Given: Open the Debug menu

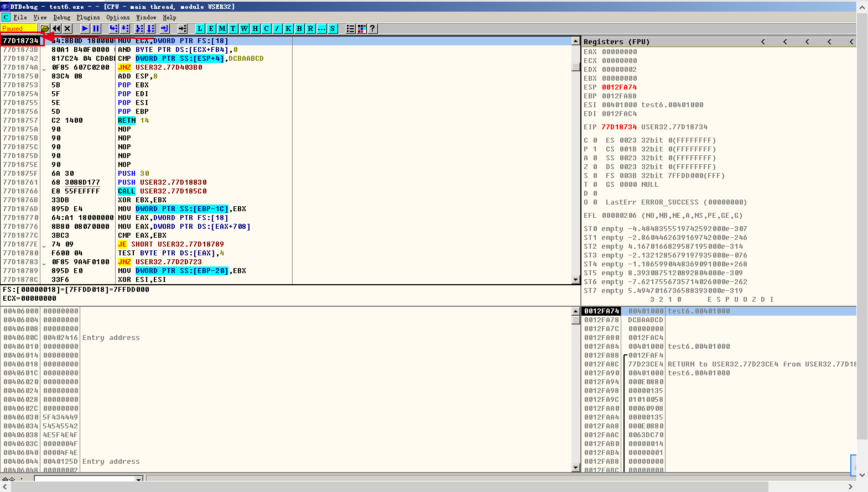Looking at the screenshot, I should pos(61,17).
